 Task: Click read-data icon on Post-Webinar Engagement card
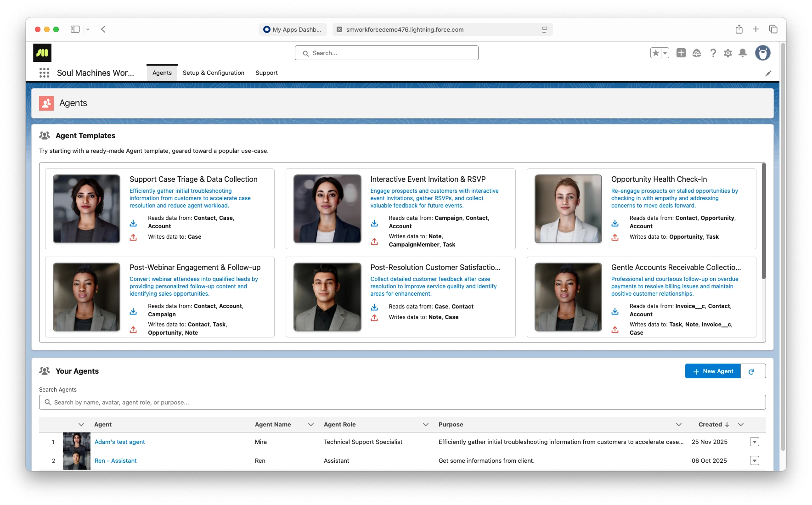(x=133, y=311)
